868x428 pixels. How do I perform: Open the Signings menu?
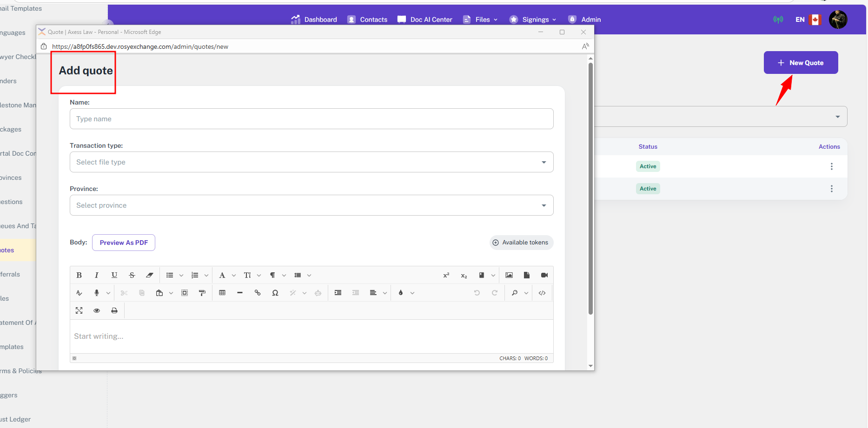(x=535, y=20)
